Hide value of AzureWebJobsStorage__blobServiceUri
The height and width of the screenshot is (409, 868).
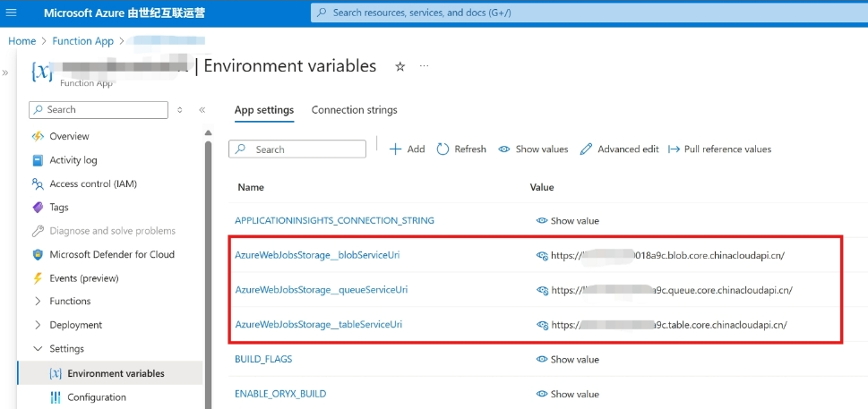coord(541,255)
